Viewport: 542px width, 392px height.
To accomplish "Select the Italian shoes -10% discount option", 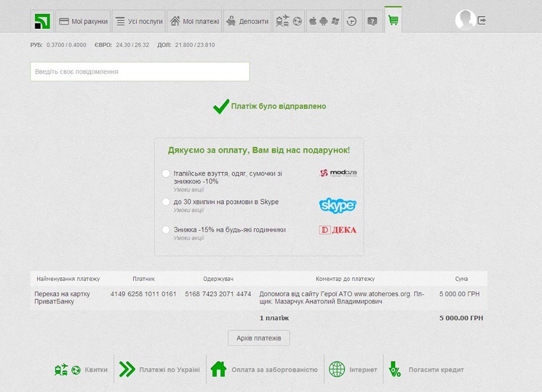I will pyautogui.click(x=166, y=174).
